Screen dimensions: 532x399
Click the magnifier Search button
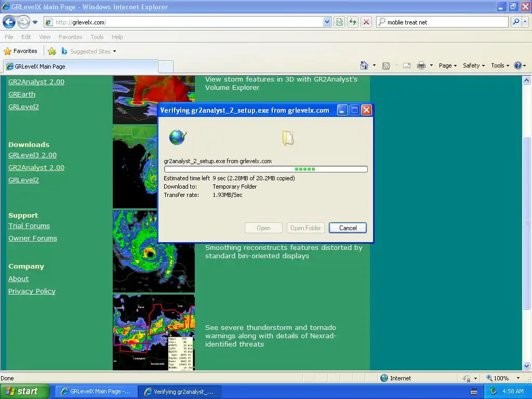(516, 22)
